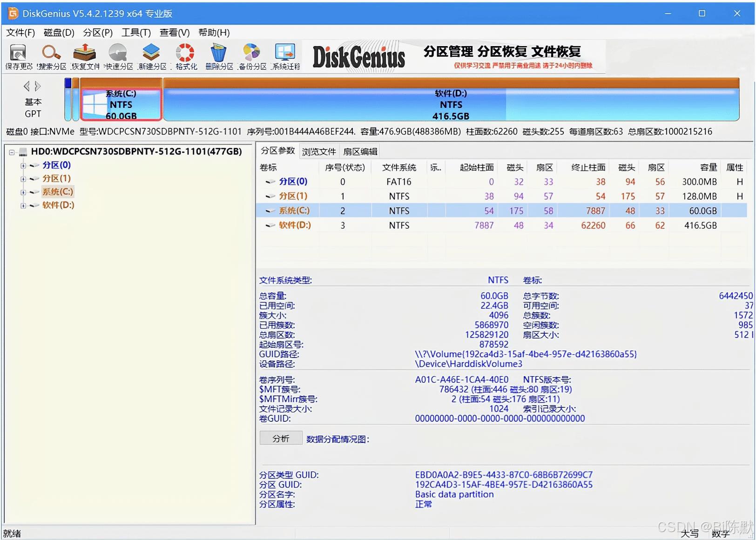Select 分区(1) in the disk tree
The height and width of the screenshot is (540, 756).
pos(56,178)
